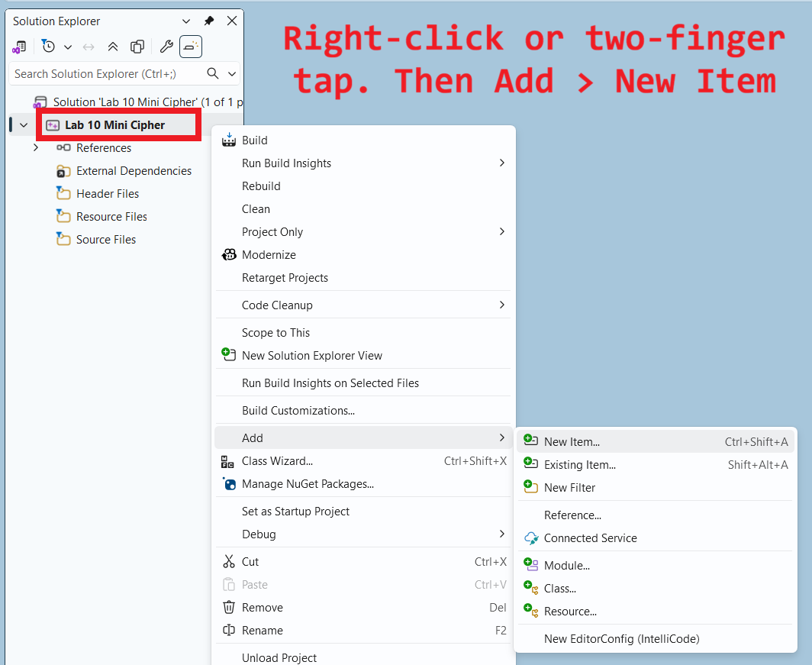Open the Solution Explorer window position menu
The width and height of the screenshot is (812, 665).
(186, 21)
